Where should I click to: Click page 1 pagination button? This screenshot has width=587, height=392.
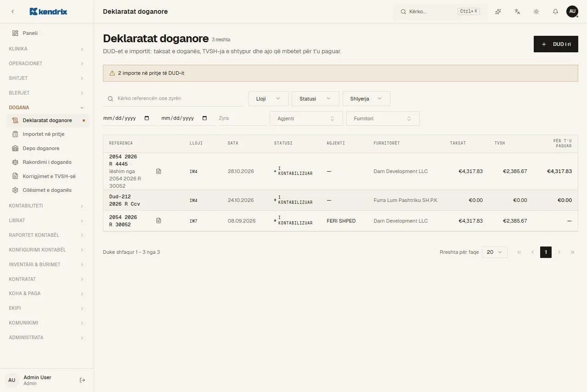point(546,252)
